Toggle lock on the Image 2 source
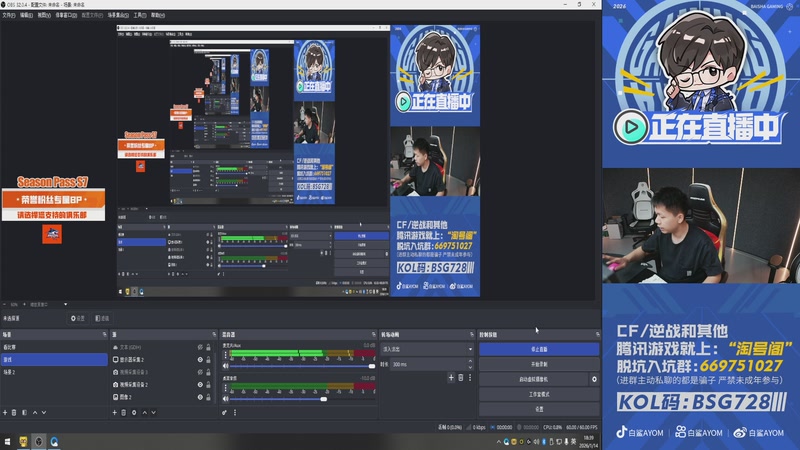800x450 pixels. coord(208,397)
